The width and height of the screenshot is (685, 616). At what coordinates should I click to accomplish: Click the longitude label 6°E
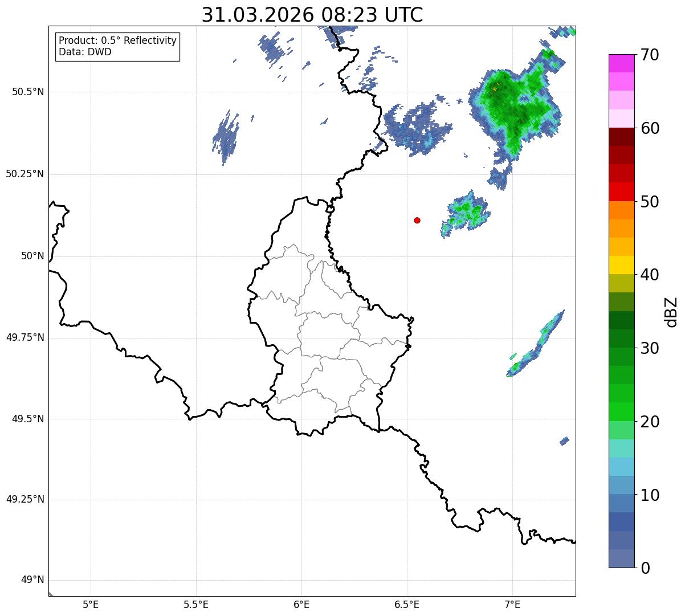(301, 604)
